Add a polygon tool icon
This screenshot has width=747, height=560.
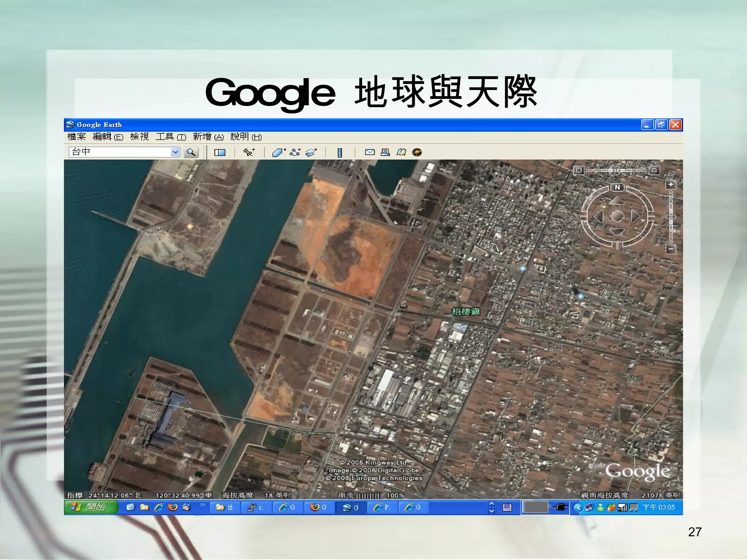pyautogui.click(x=279, y=152)
